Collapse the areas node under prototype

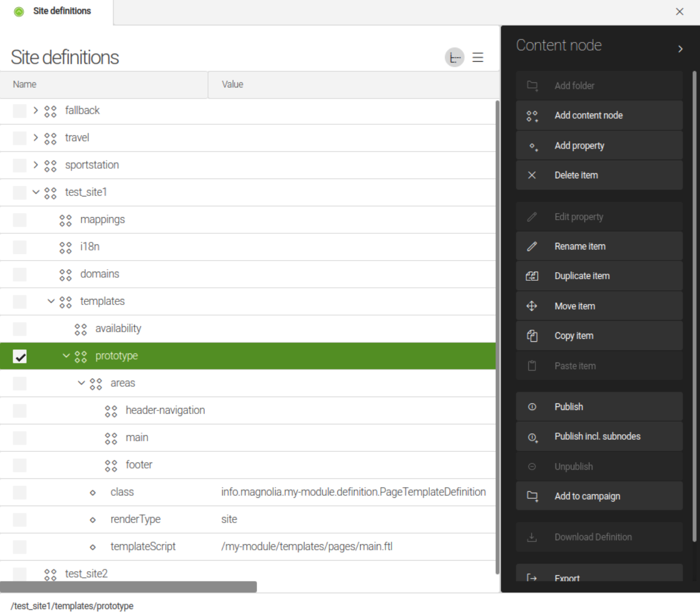(81, 383)
